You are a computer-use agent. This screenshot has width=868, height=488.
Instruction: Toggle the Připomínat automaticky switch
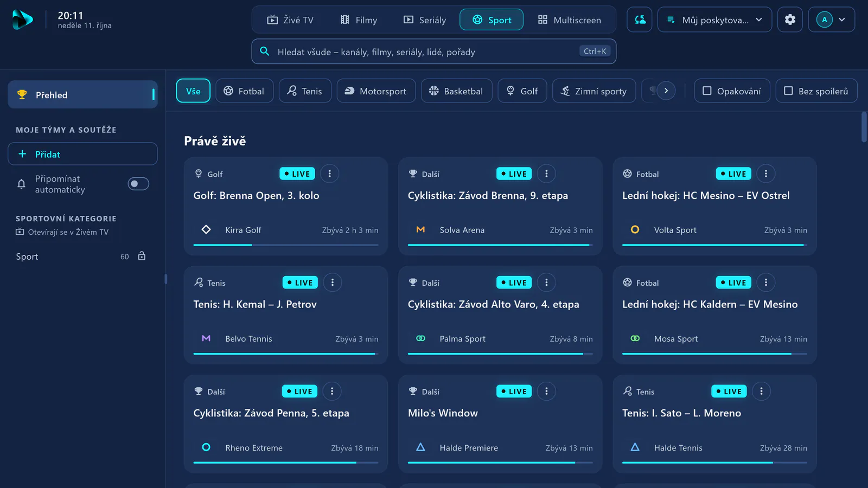pos(138,184)
